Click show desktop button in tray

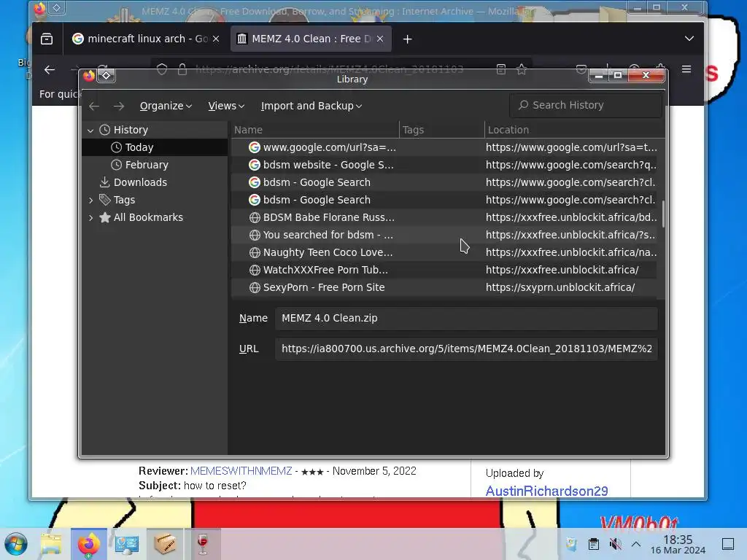pos(728,544)
